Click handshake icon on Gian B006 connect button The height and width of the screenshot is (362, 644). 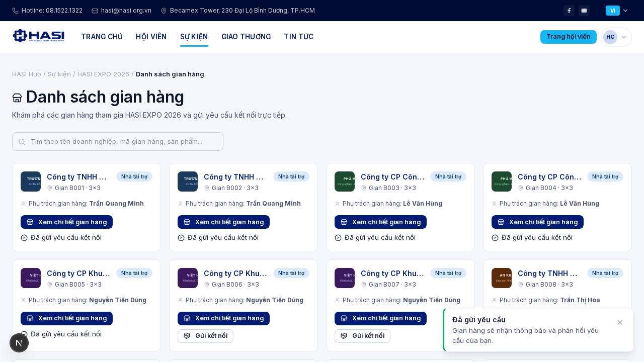187,336
